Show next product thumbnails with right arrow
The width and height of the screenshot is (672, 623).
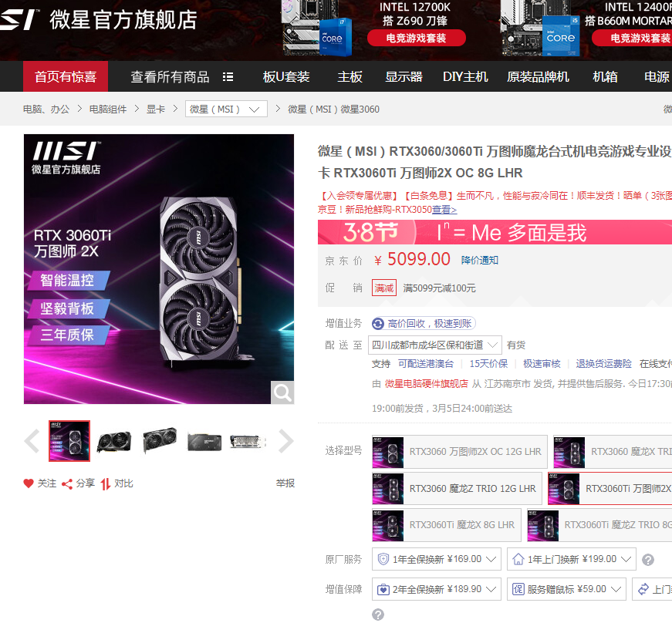285,441
